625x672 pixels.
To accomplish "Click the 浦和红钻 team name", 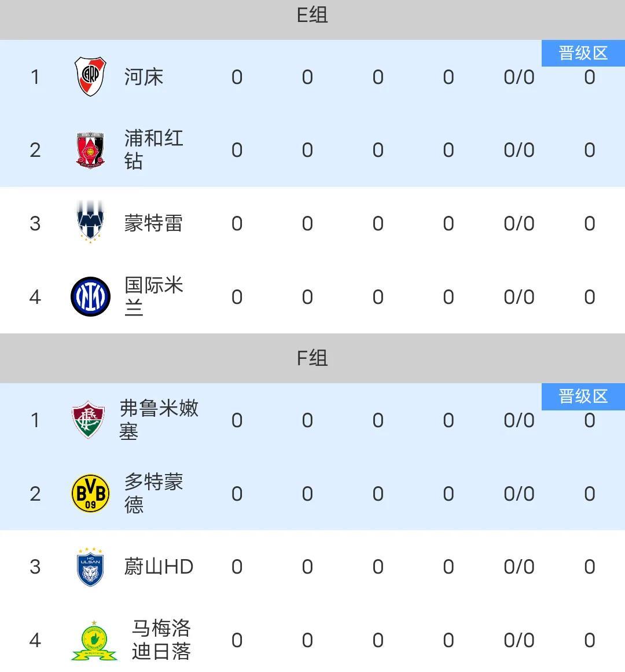I will click(153, 149).
